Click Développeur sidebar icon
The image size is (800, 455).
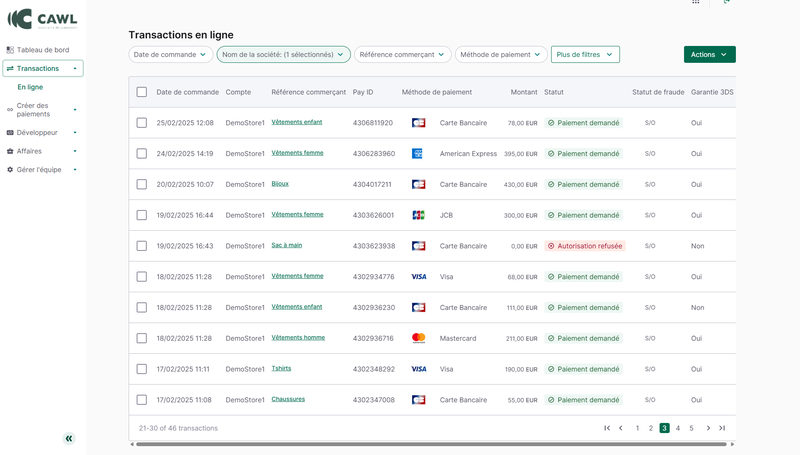10,133
